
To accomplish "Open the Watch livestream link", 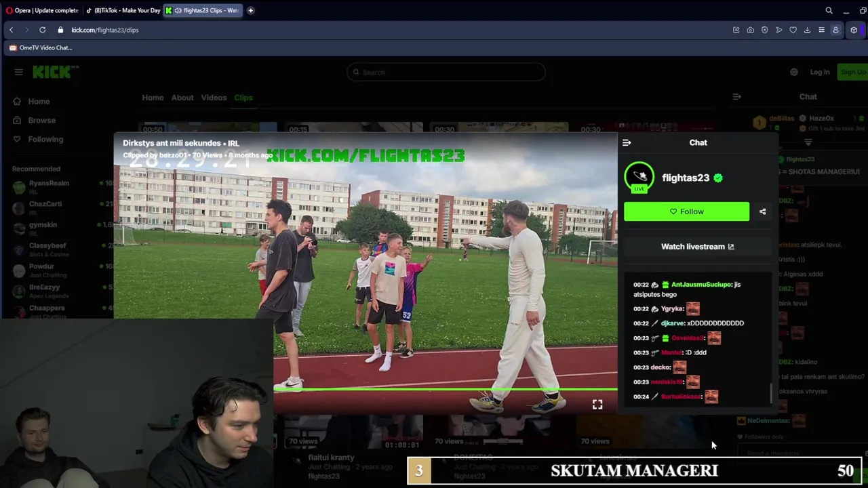I will click(697, 247).
